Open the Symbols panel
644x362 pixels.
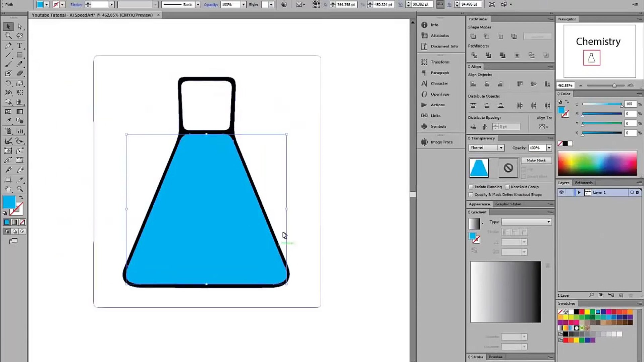coord(438,126)
